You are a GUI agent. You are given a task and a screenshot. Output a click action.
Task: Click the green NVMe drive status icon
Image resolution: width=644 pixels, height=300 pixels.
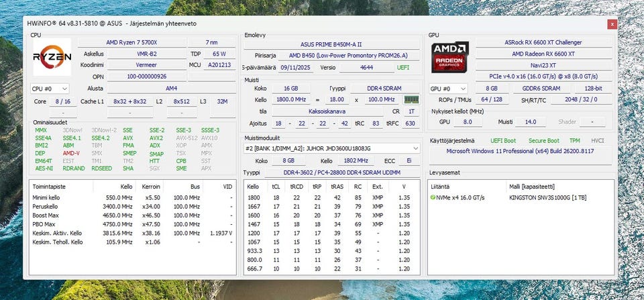coord(433,198)
